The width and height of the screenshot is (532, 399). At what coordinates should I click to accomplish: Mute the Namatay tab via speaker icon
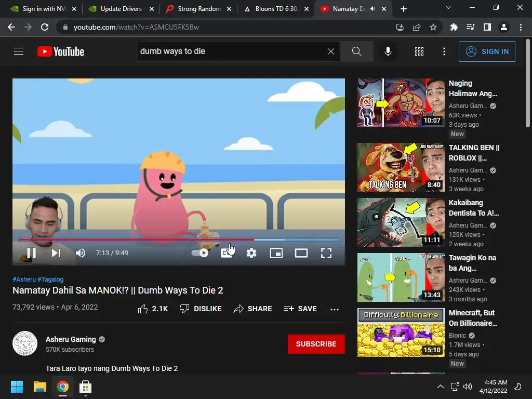coord(373,9)
